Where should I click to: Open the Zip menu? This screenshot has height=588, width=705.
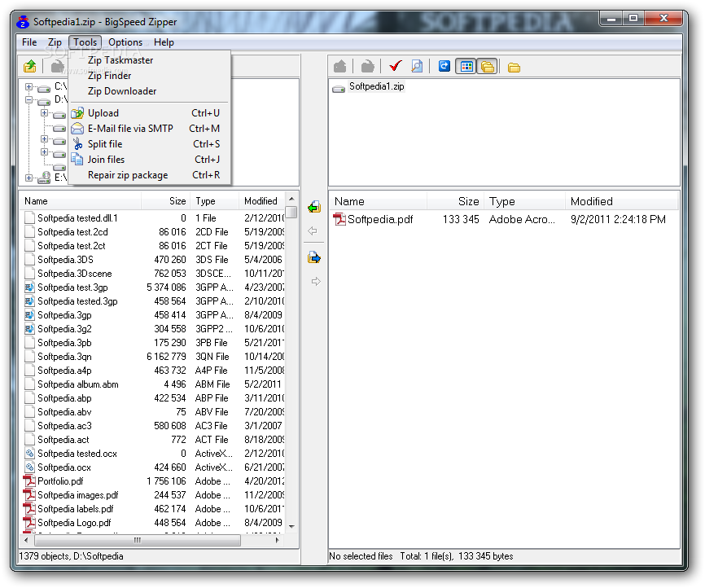pyautogui.click(x=55, y=42)
